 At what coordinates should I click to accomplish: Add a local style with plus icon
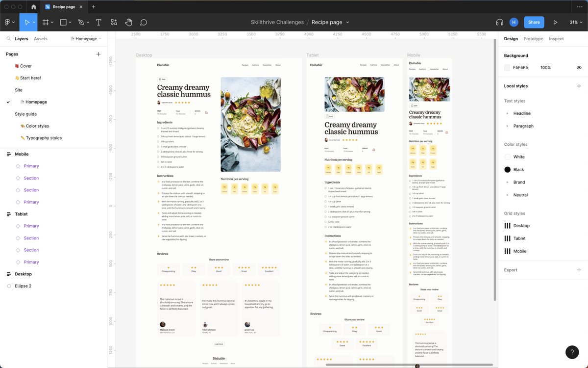[579, 86]
